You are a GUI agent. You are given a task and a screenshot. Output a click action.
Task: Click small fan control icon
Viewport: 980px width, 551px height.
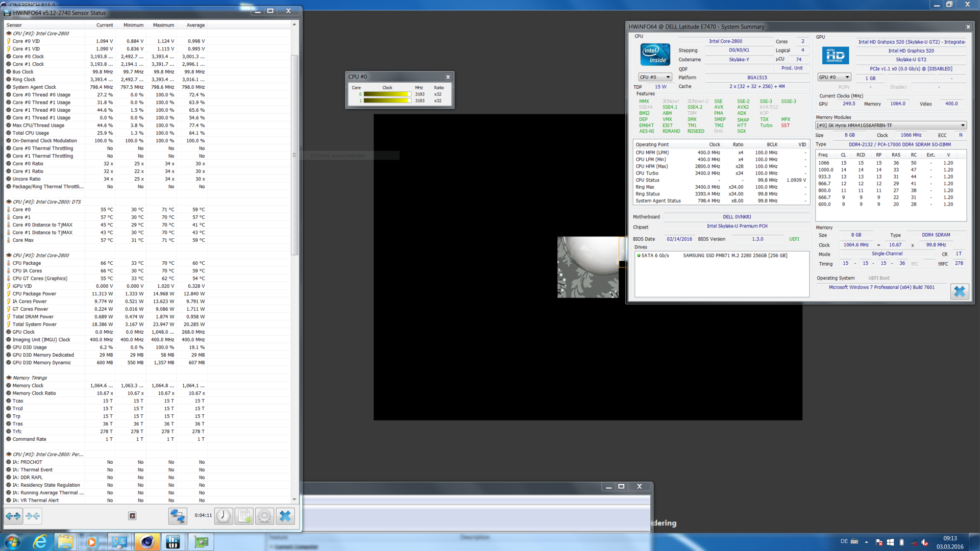point(132,516)
